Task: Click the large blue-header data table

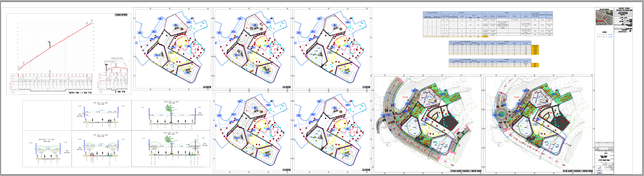Action: (x=488, y=24)
